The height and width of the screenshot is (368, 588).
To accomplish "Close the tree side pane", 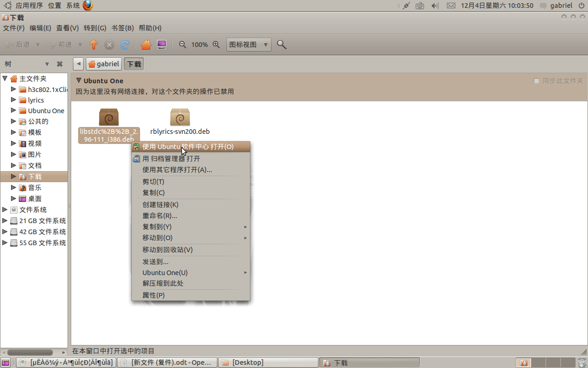I will (x=60, y=64).
